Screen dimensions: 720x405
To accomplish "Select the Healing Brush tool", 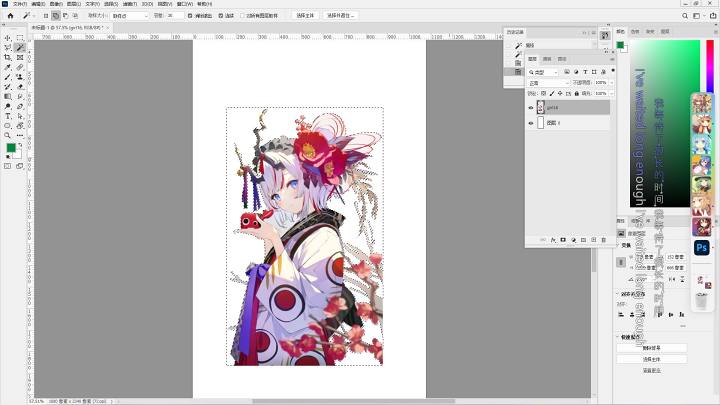I will [20, 68].
